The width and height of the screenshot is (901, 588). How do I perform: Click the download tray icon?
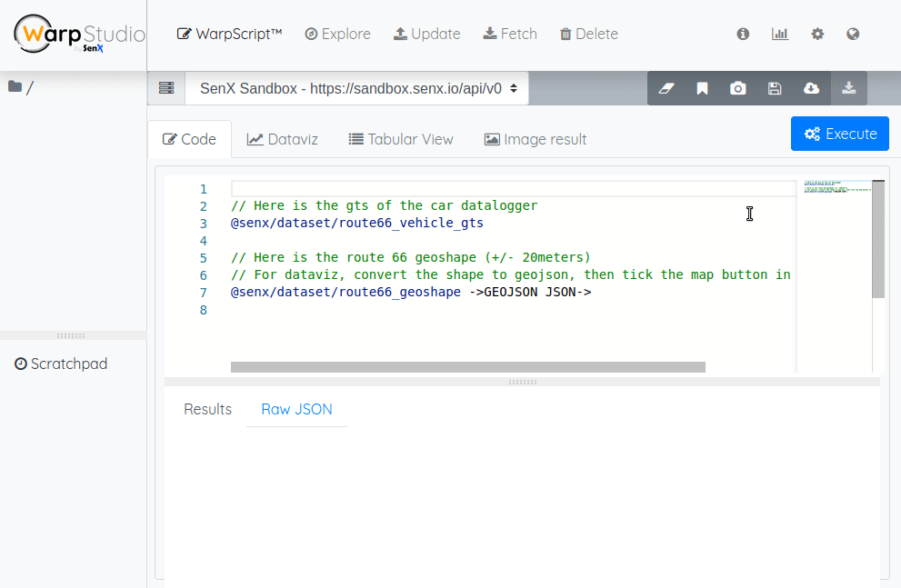pos(848,88)
